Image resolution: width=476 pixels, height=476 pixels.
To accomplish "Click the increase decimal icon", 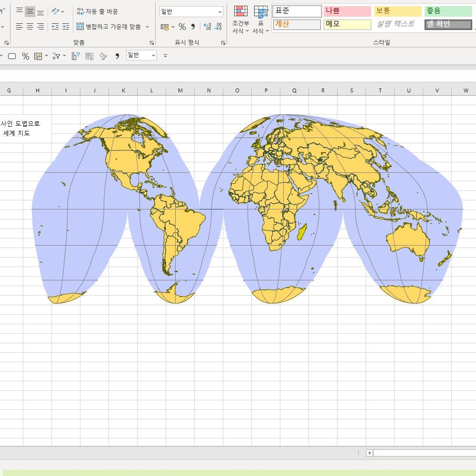I will [x=207, y=27].
